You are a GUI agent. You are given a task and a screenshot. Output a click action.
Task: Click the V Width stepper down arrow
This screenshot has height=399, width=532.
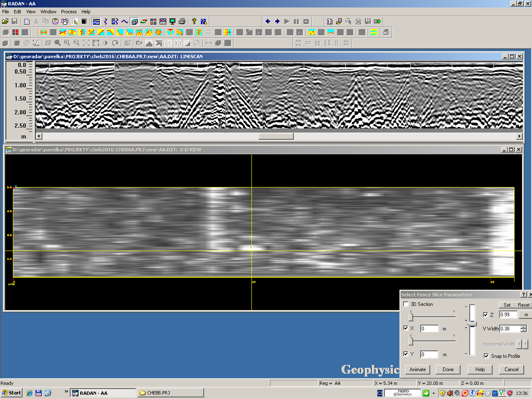(x=523, y=330)
